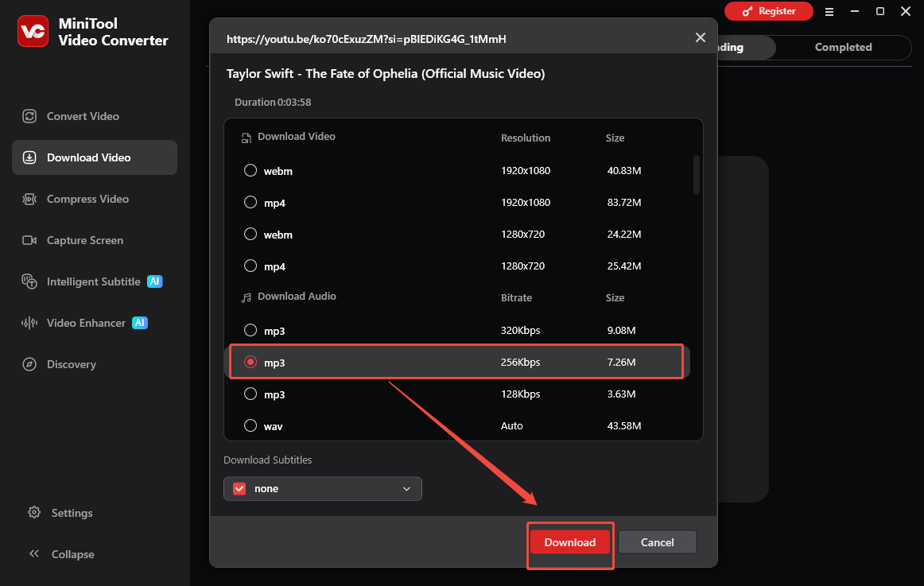The height and width of the screenshot is (586, 924).
Task: Click the Convert Video sidebar icon
Action: pos(29,116)
